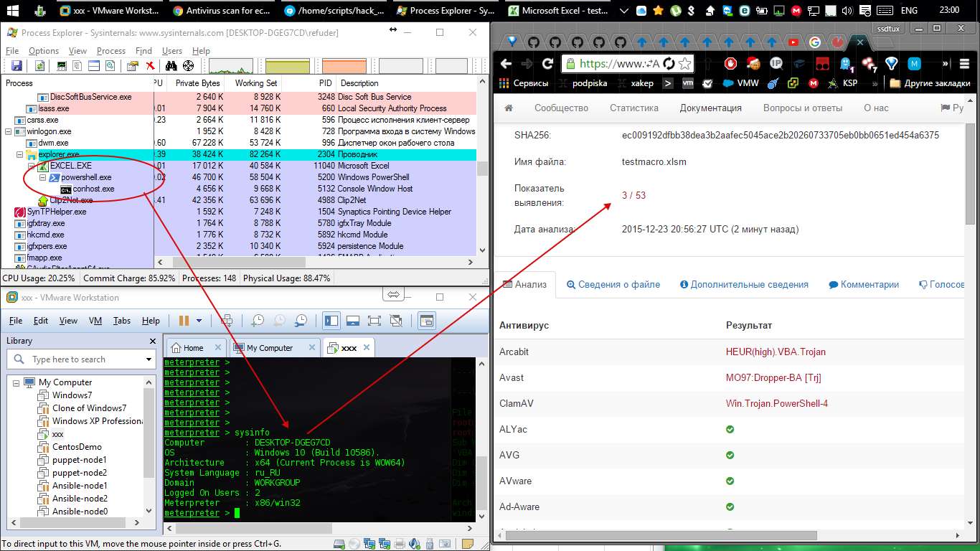The image size is (980, 551).
Task: Open System Information graph icon in Process Explorer
Action: click(62, 65)
